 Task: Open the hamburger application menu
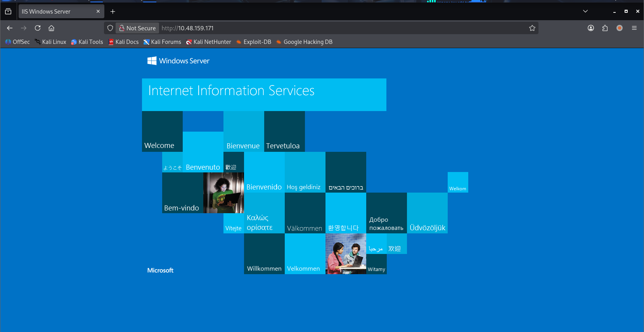click(634, 28)
